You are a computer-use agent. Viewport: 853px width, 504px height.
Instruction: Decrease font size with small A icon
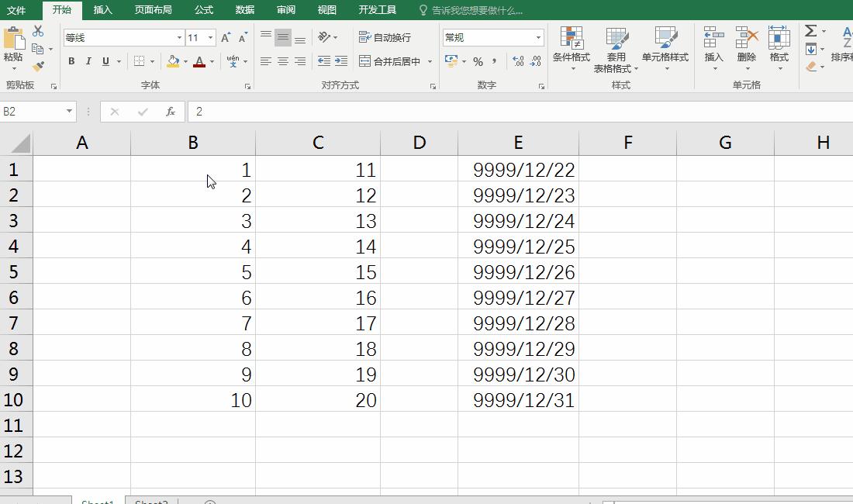[x=243, y=37]
